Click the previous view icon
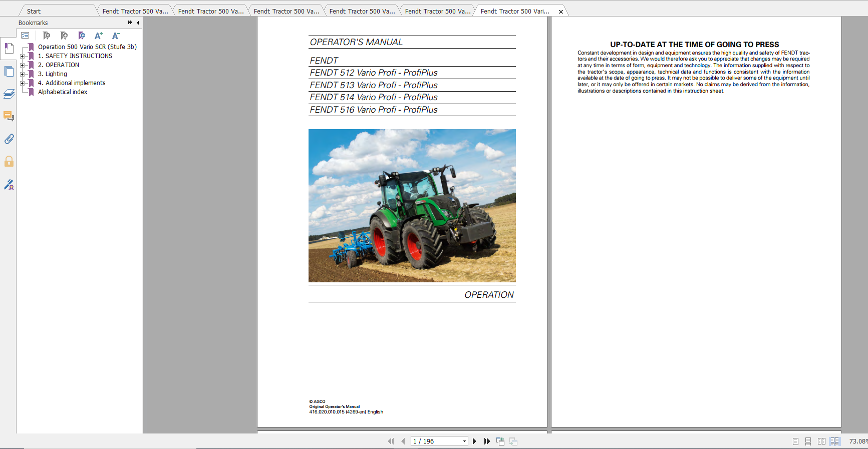The image size is (868, 449). [500, 441]
